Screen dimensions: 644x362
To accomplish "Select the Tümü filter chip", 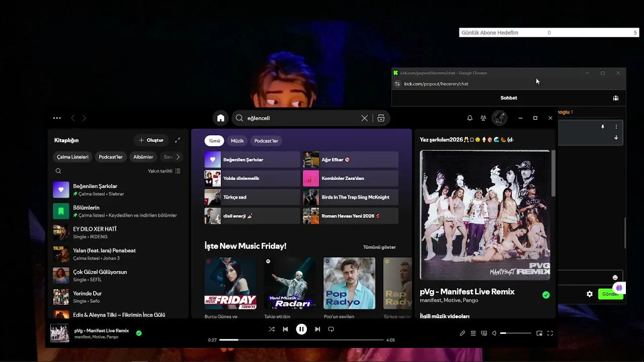I will [x=214, y=141].
